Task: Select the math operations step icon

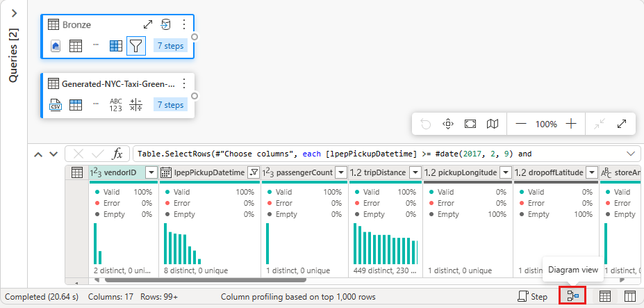Action: pyautogui.click(x=136, y=105)
